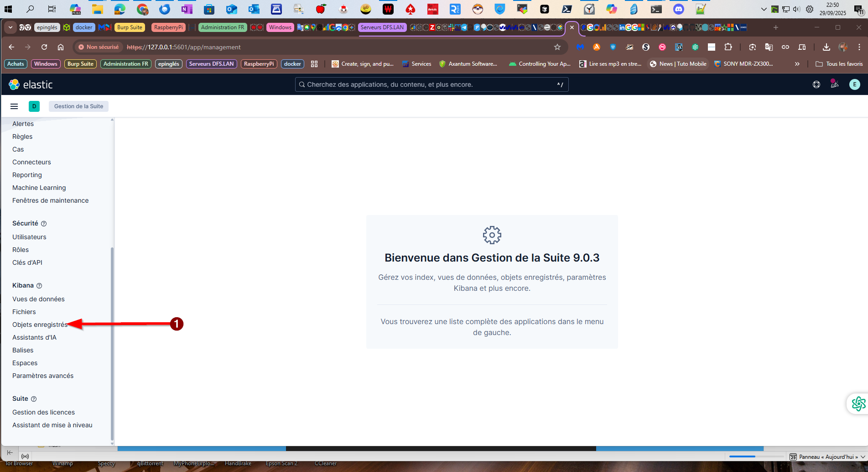Click the green D space selector
Screen dimensions: 868x472
34,106
